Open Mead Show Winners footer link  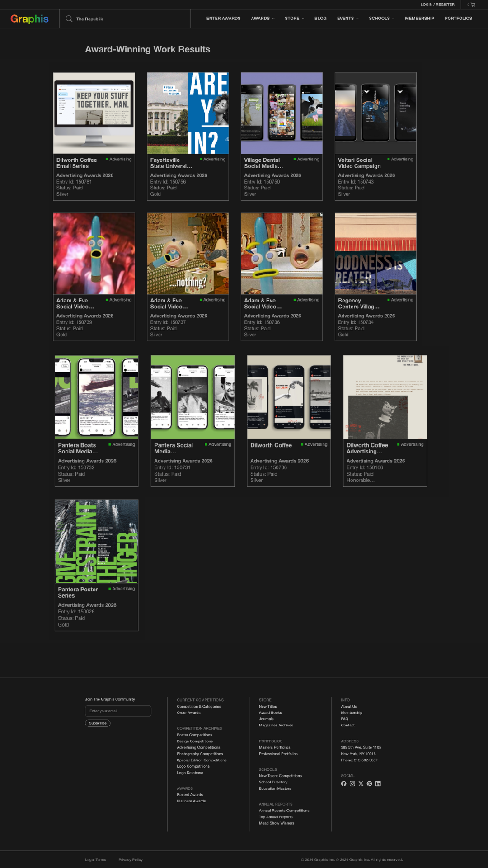(x=277, y=823)
